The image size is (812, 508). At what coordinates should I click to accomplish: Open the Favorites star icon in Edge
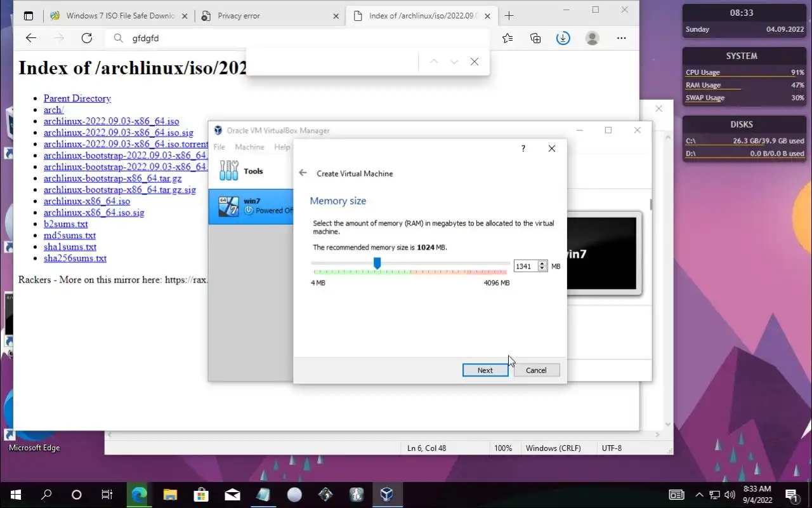click(x=507, y=38)
